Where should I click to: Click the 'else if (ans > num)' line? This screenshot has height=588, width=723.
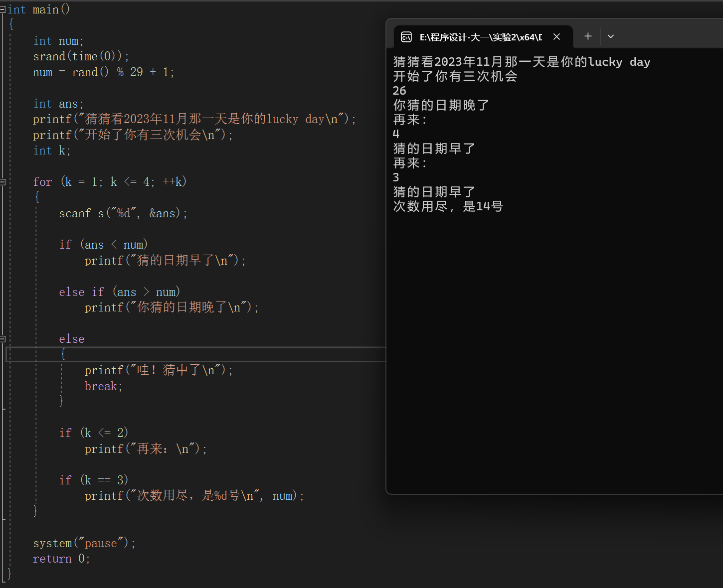coord(119,292)
